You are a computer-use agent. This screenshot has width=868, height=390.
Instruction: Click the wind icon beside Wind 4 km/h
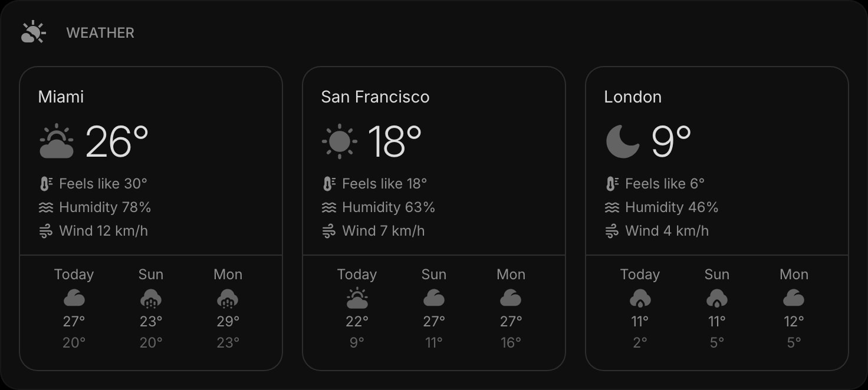pyautogui.click(x=612, y=231)
